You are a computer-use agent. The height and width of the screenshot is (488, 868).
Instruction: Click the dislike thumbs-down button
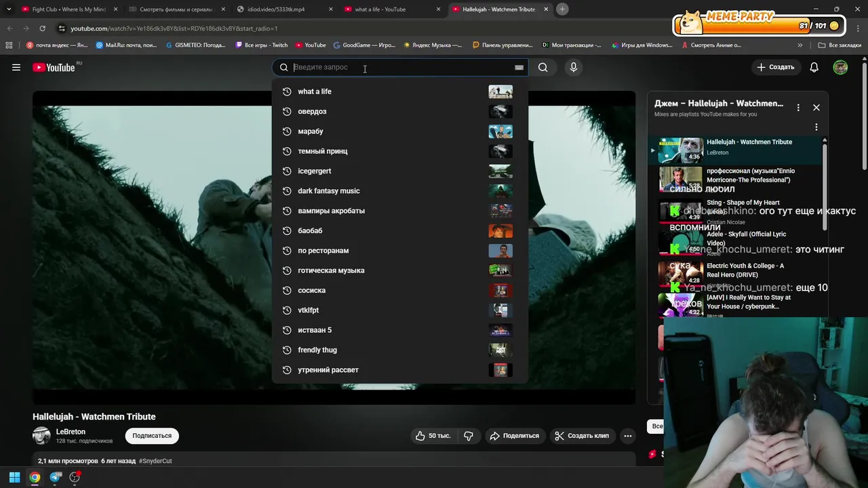469,436
